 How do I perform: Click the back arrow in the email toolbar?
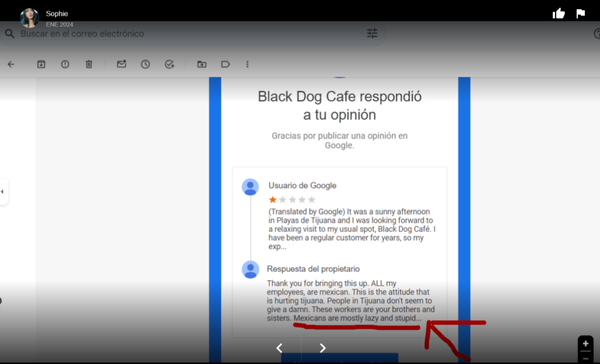(x=11, y=64)
